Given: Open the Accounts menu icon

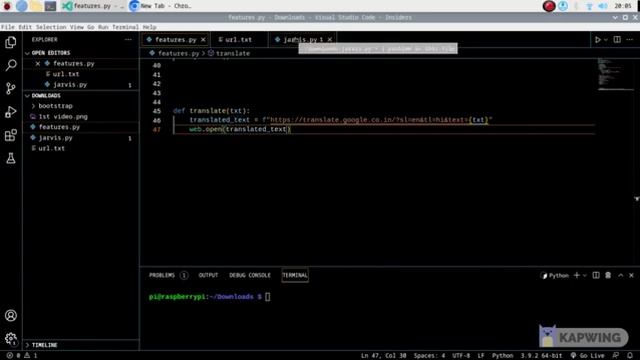Looking at the screenshot, I should tap(11, 316).
